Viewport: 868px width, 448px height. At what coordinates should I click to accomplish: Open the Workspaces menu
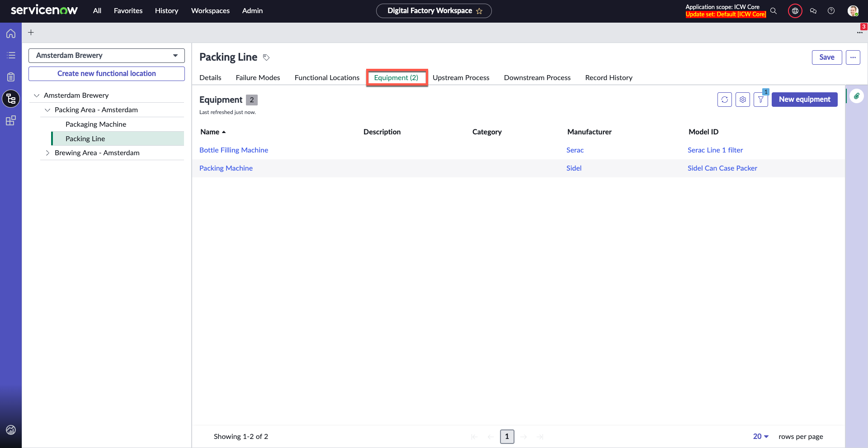coord(210,11)
